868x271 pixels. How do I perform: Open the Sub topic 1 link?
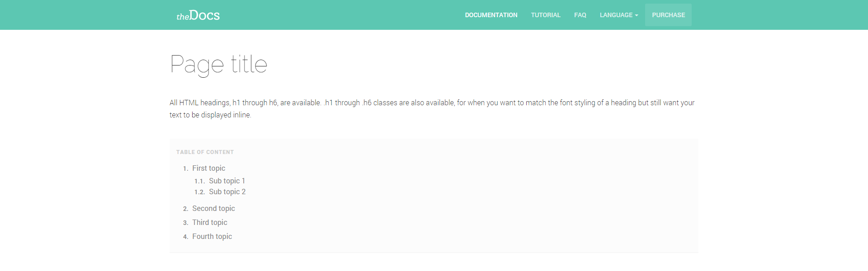(x=226, y=181)
